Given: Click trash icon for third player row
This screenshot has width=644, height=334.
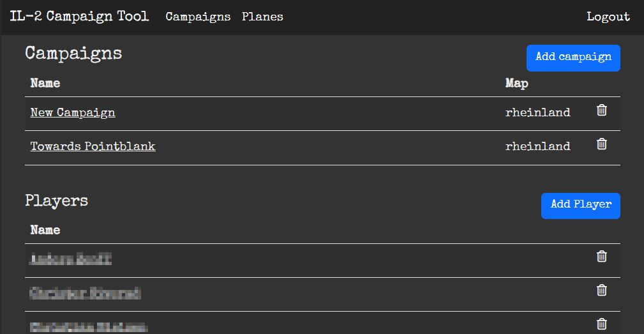Looking at the screenshot, I should tap(601, 323).
